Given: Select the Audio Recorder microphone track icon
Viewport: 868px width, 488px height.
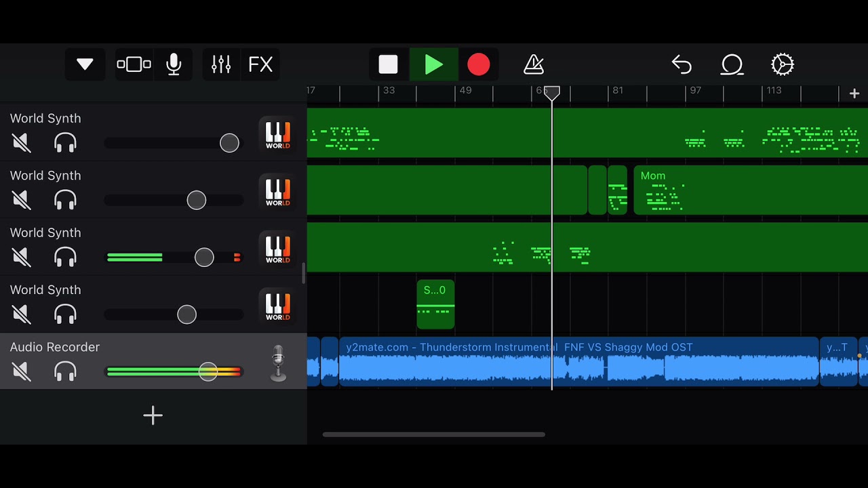Looking at the screenshot, I should tap(278, 363).
